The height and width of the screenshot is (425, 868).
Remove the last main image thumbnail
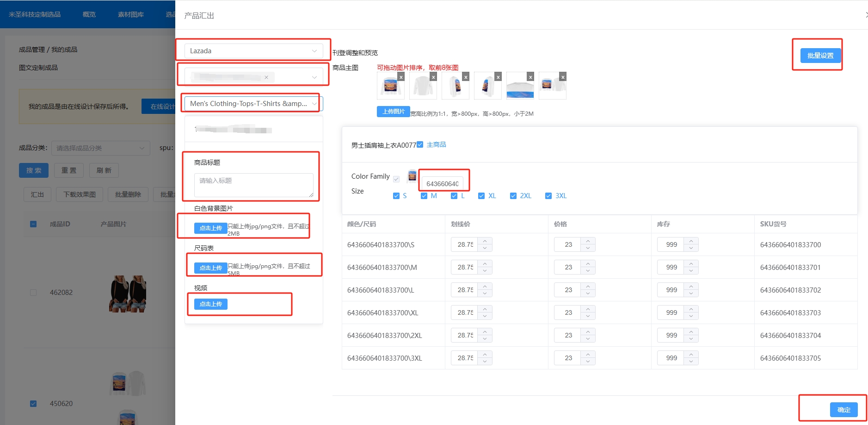pos(563,77)
